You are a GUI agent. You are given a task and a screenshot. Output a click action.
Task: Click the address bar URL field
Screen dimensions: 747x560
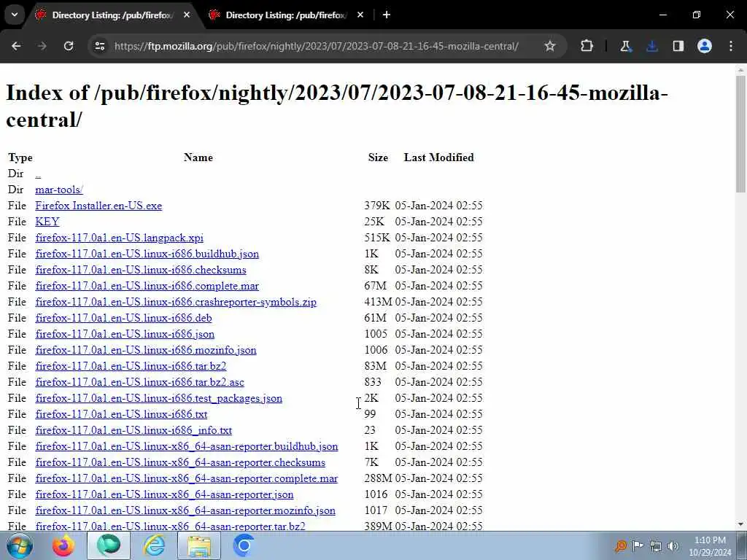[317, 46]
